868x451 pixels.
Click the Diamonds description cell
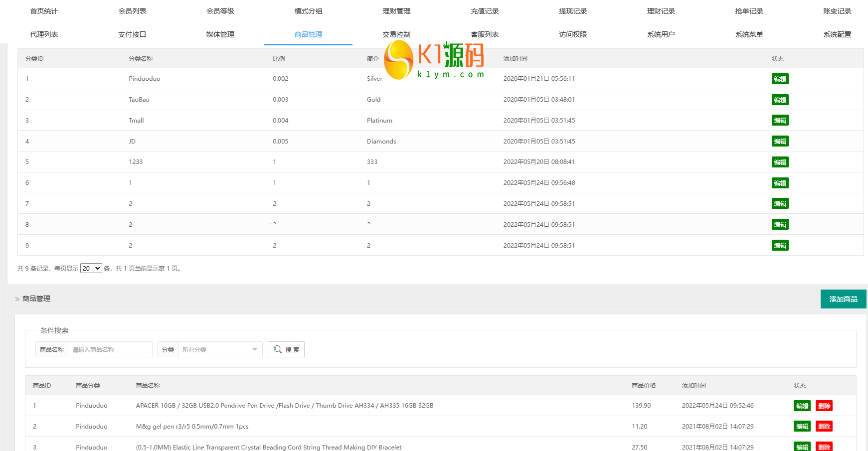click(x=381, y=142)
